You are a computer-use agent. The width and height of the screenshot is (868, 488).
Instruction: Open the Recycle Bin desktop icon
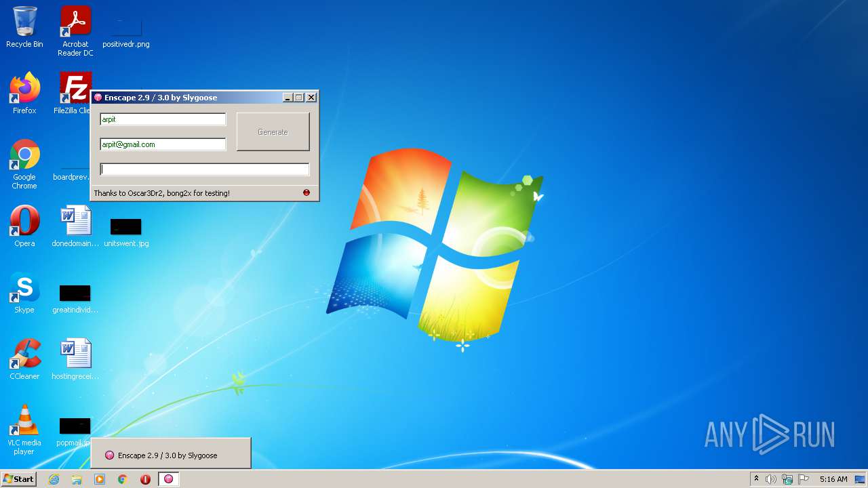coord(24,27)
